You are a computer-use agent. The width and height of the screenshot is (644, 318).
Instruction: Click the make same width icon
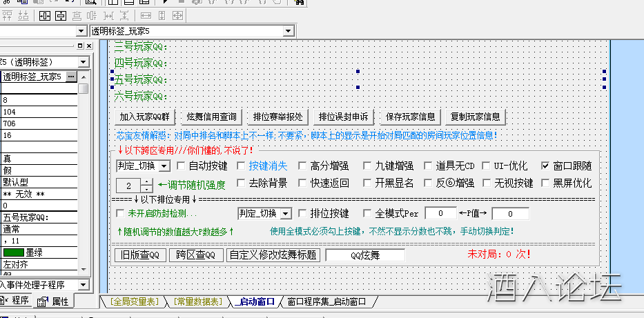click(x=146, y=14)
